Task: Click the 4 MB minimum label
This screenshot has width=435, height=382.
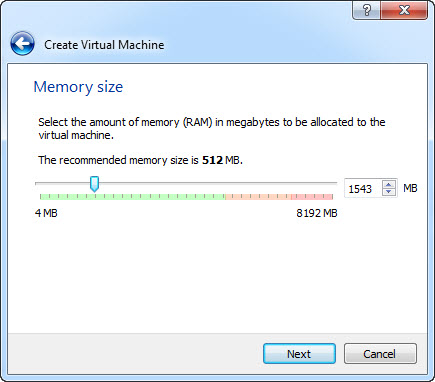Action: tap(46, 213)
